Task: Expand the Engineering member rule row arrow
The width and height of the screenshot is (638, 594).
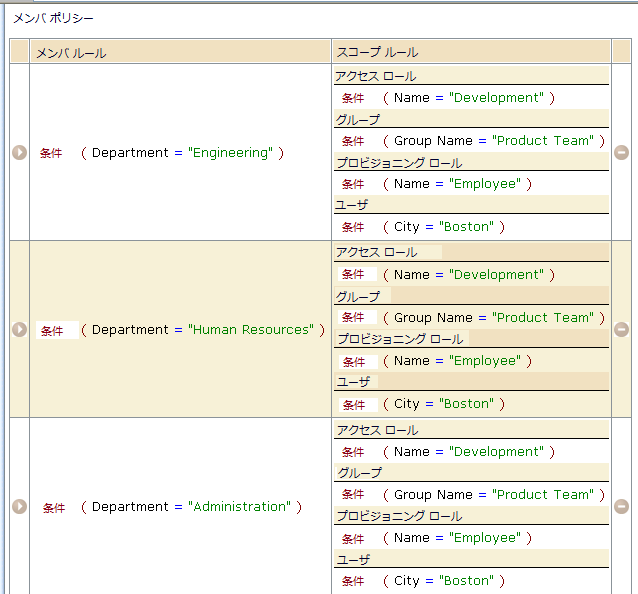Action: click(x=19, y=153)
